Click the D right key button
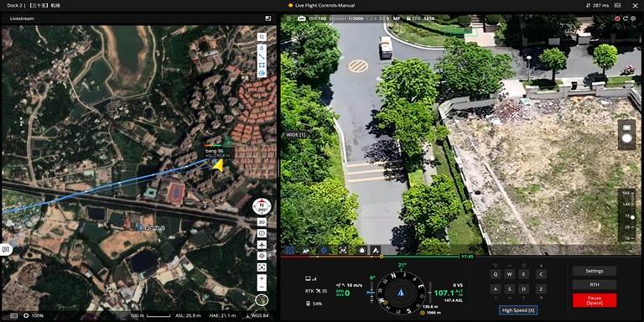 point(523,289)
